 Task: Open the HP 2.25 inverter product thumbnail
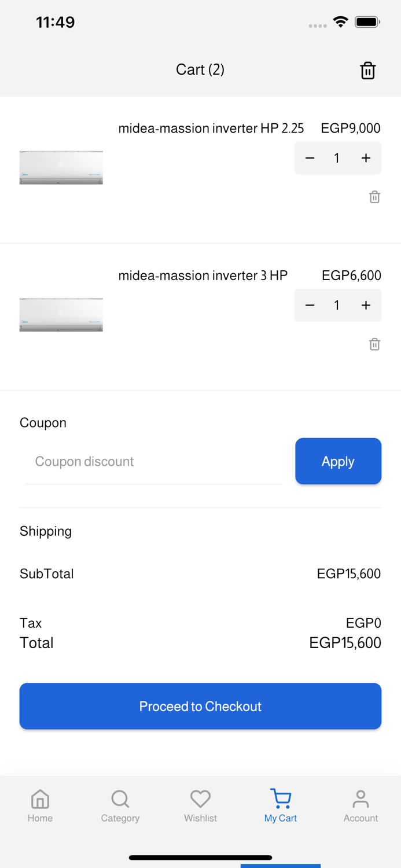click(x=61, y=167)
